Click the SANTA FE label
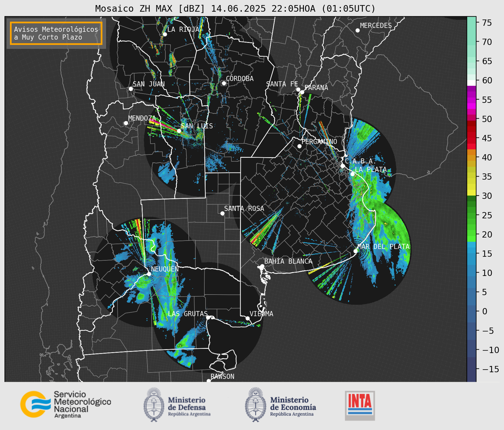Image resolution: width=504 pixels, height=430 pixels. click(x=282, y=84)
